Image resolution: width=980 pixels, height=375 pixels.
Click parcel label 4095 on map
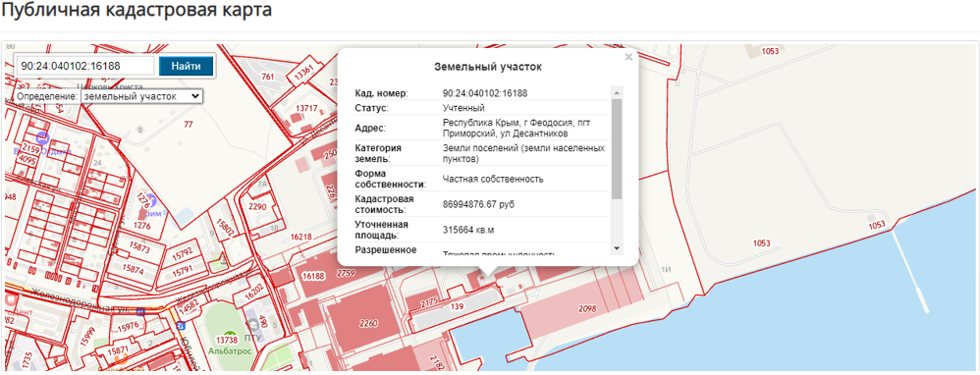[x=27, y=159]
